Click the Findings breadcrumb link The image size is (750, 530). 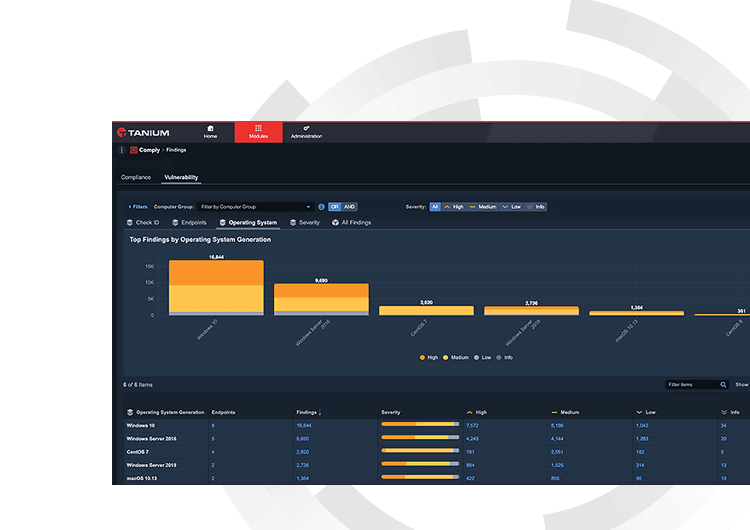point(176,150)
